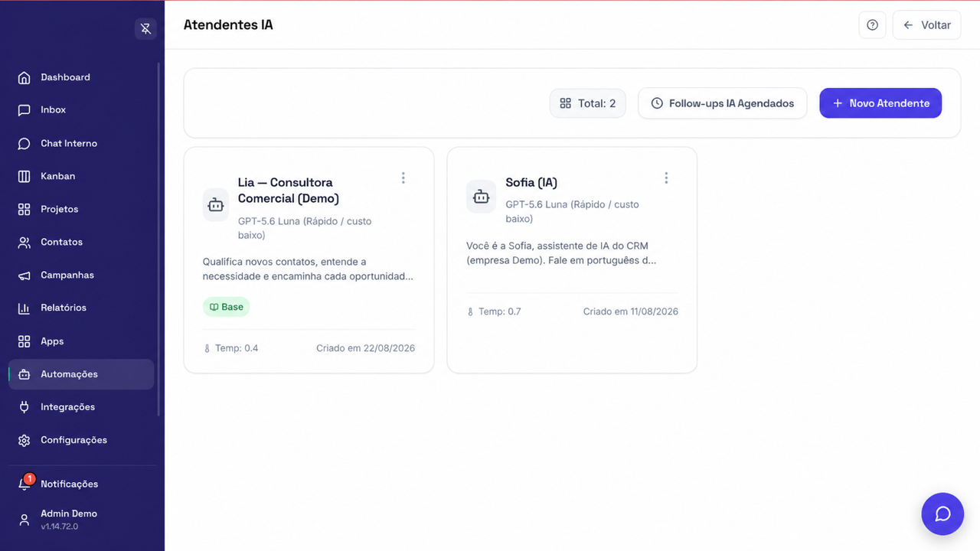
Task: Open the Sofia (IA) card title
Action: point(531,183)
